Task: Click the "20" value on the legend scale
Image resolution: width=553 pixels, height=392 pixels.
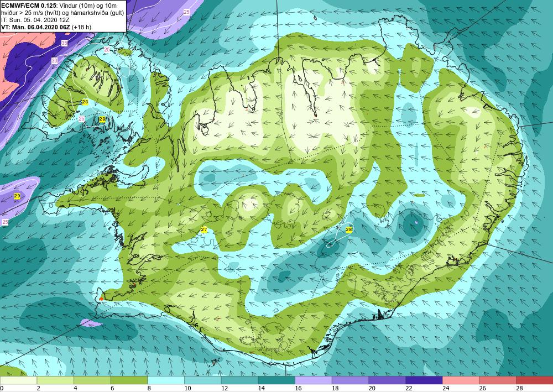Action: pos(372,388)
